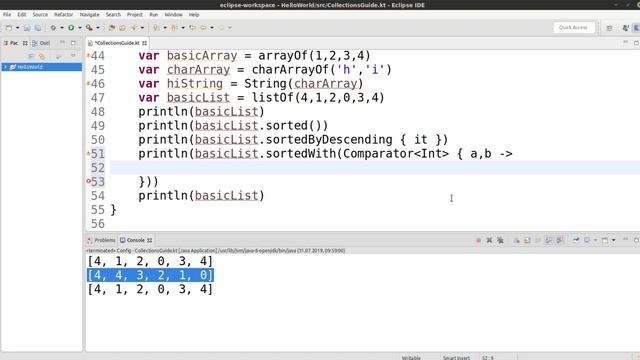This screenshot has width=640, height=360.
Task: Run the program with the green Run icon
Action: (x=71, y=28)
